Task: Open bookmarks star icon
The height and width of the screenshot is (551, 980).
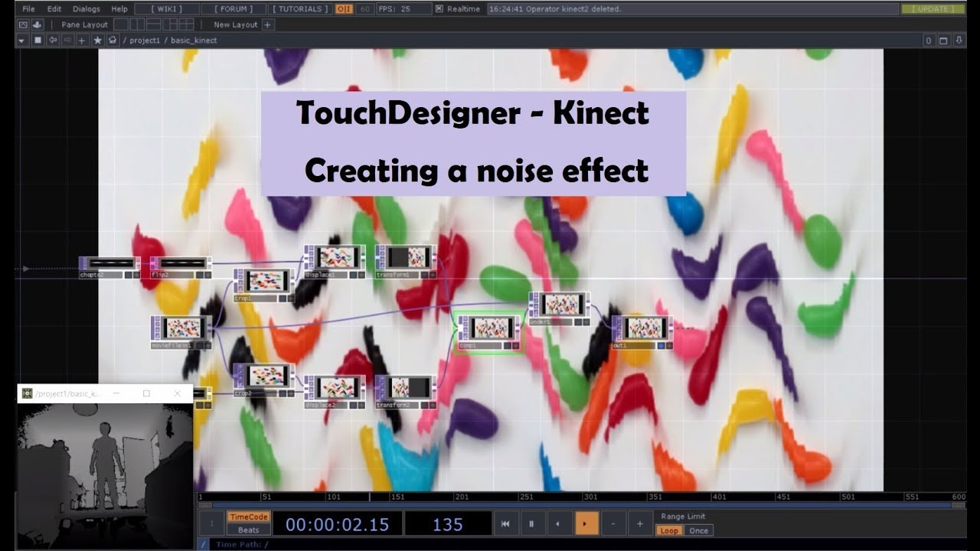Action: [x=97, y=40]
